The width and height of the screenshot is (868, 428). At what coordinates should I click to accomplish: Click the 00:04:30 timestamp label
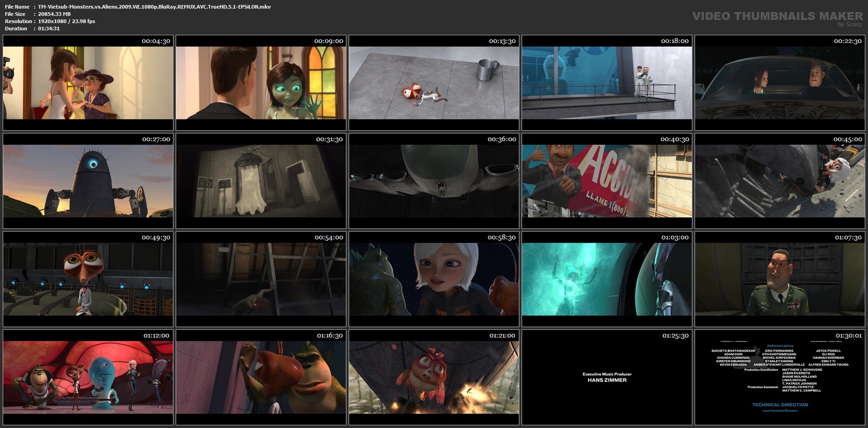click(x=156, y=41)
